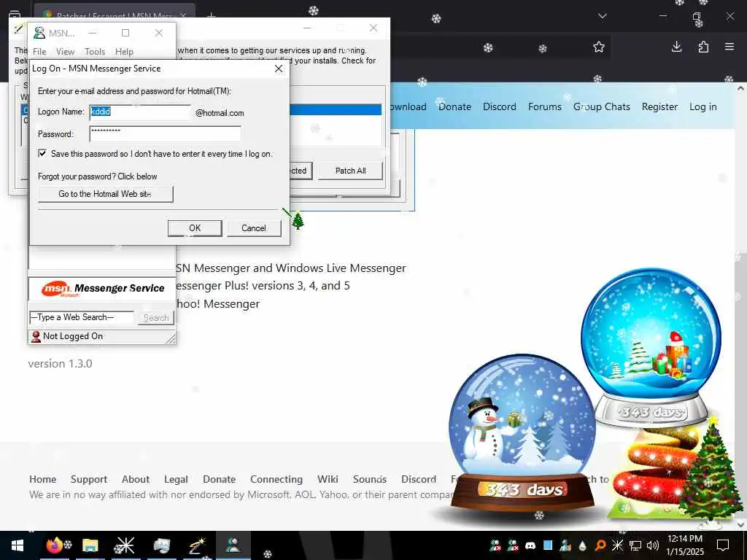Image resolution: width=747 pixels, height=560 pixels.
Task: Open the snowflake app on the taskbar
Action: pos(125,545)
